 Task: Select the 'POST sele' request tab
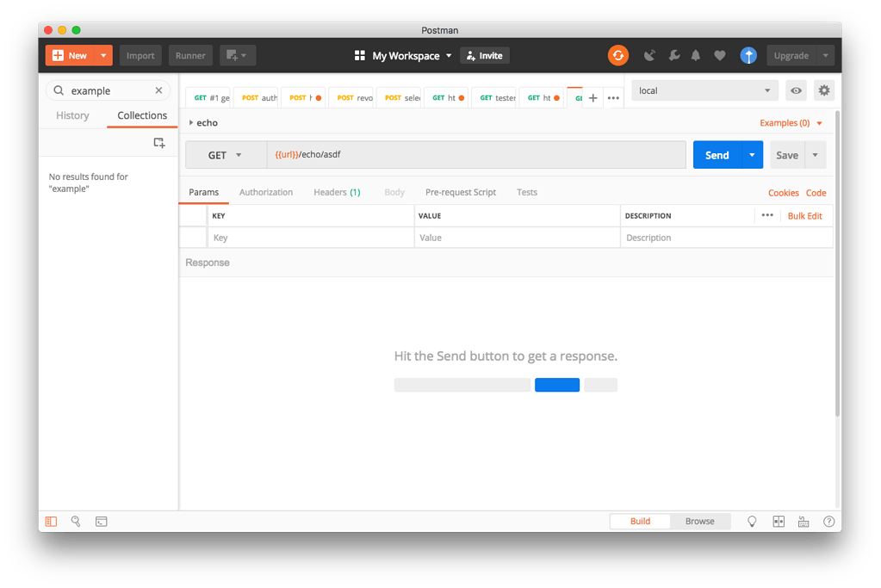point(399,98)
